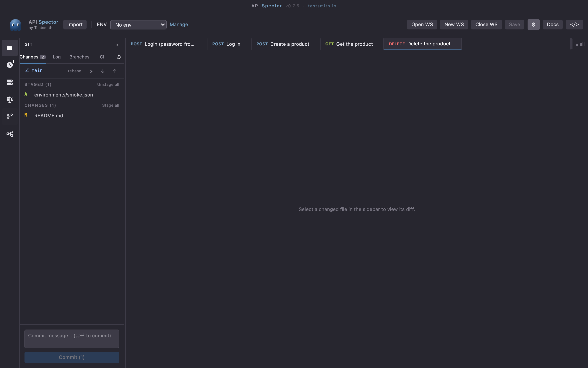
Task: Select the Git branch sidebar icon
Action: click(10, 117)
